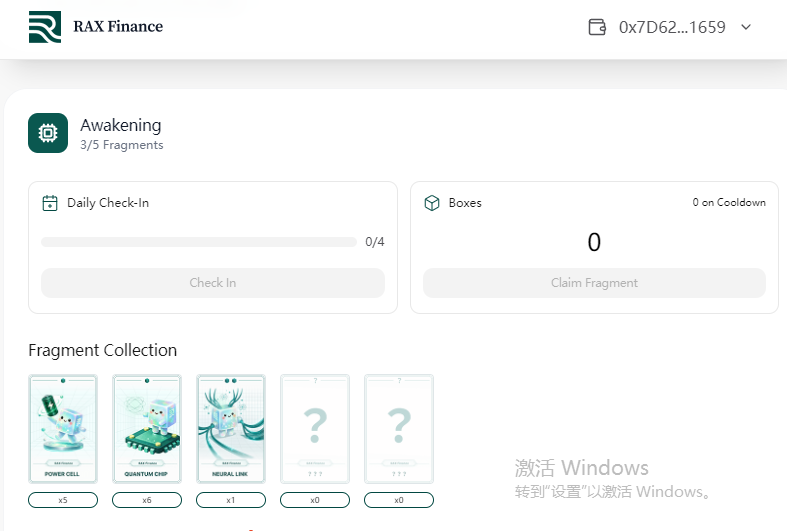This screenshot has height=531, width=787.
Task: Select the Boxes label
Action: [465, 203]
